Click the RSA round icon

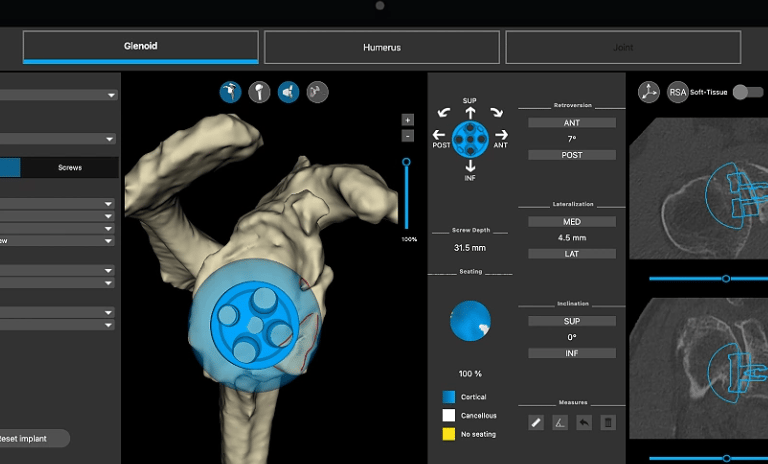point(678,92)
